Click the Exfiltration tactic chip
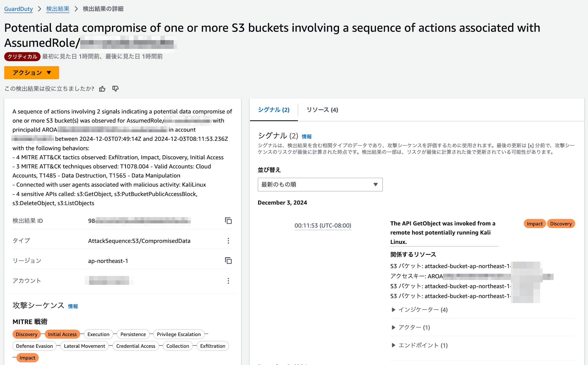The image size is (588, 365). tap(213, 346)
